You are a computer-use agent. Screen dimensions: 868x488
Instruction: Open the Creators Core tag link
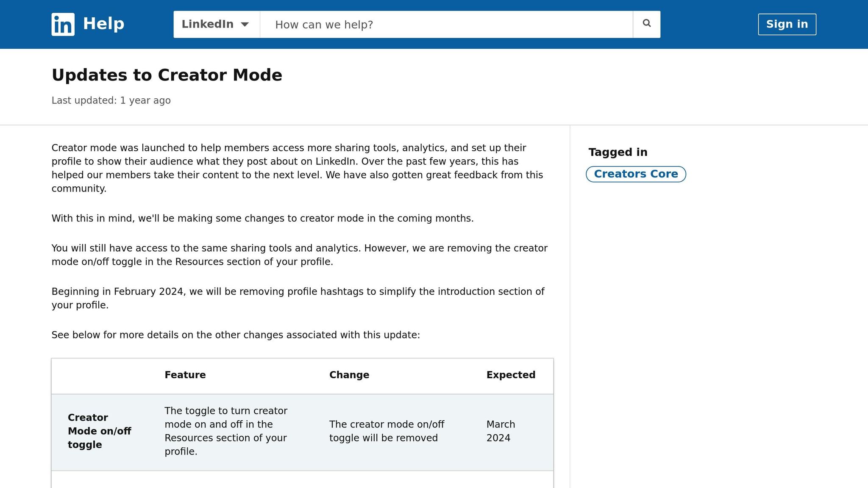[x=636, y=174]
